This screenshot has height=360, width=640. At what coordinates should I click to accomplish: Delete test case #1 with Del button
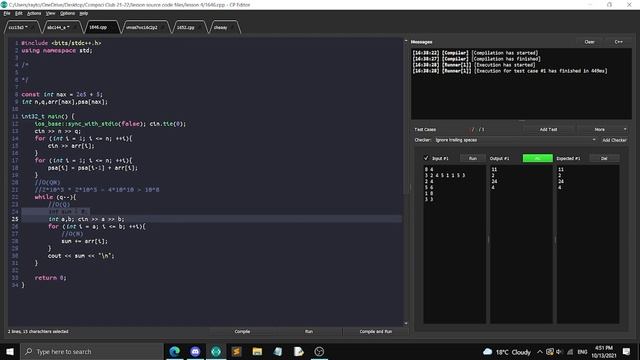click(604, 158)
